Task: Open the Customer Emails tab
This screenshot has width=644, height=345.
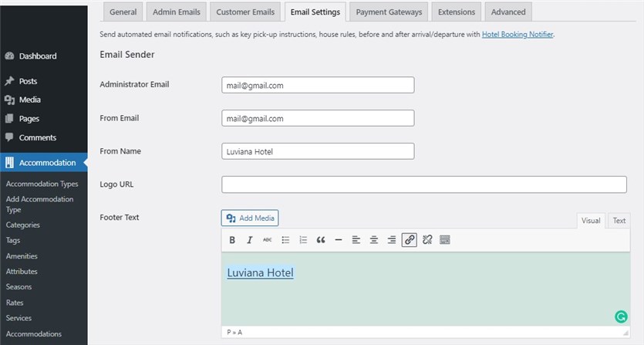Action: pos(245,12)
